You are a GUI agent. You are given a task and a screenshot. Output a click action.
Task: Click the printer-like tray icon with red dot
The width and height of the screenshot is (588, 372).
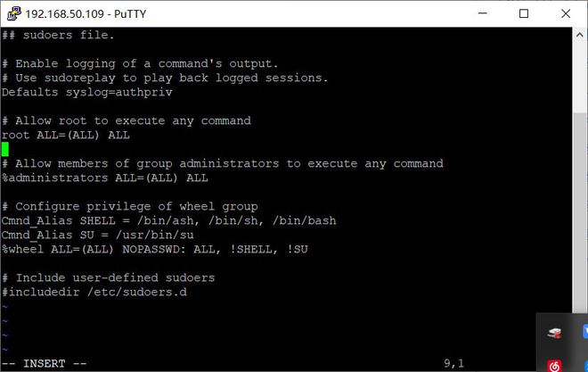[x=554, y=334]
